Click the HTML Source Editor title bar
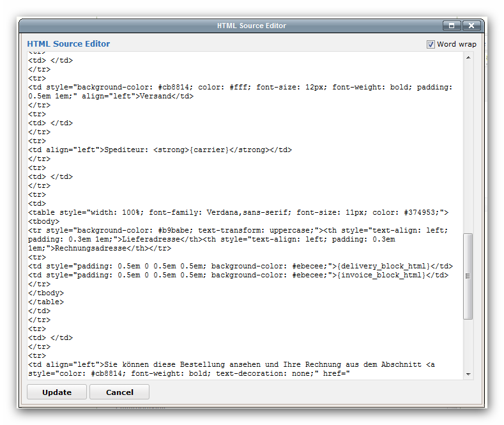504x425 pixels. pos(251,26)
